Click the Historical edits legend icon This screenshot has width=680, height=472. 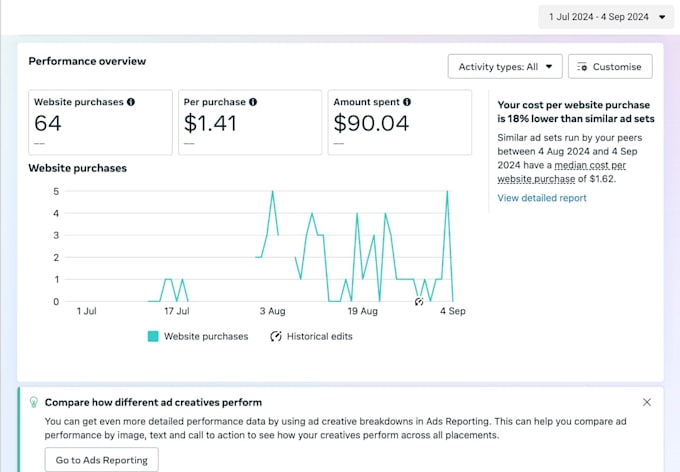pos(276,336)
